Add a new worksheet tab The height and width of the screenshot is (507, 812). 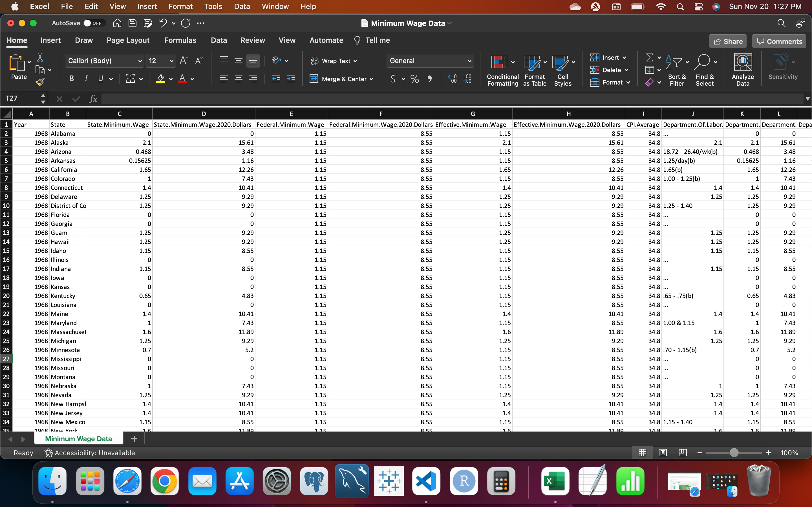(x=134, y=438)
